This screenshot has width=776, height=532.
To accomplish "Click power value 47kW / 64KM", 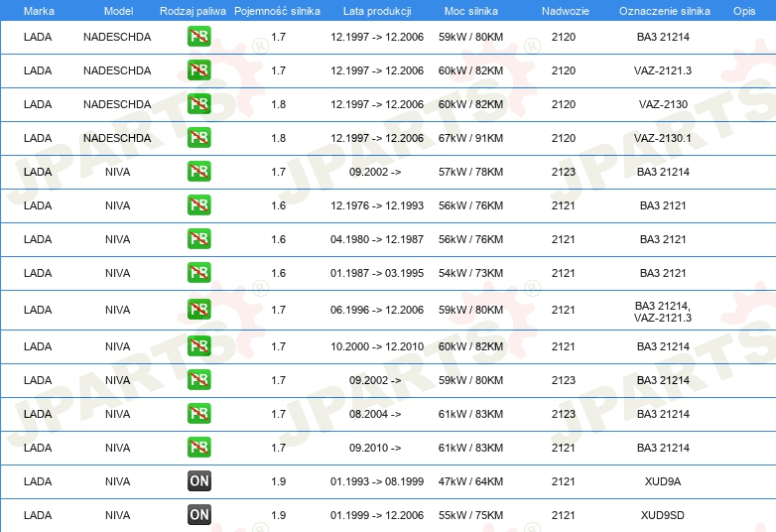I will click(x=470, y=481).
